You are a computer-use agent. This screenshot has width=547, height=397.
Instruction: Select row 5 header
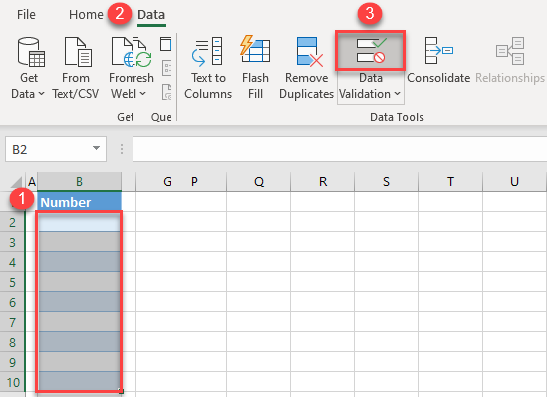coord(13,282)
